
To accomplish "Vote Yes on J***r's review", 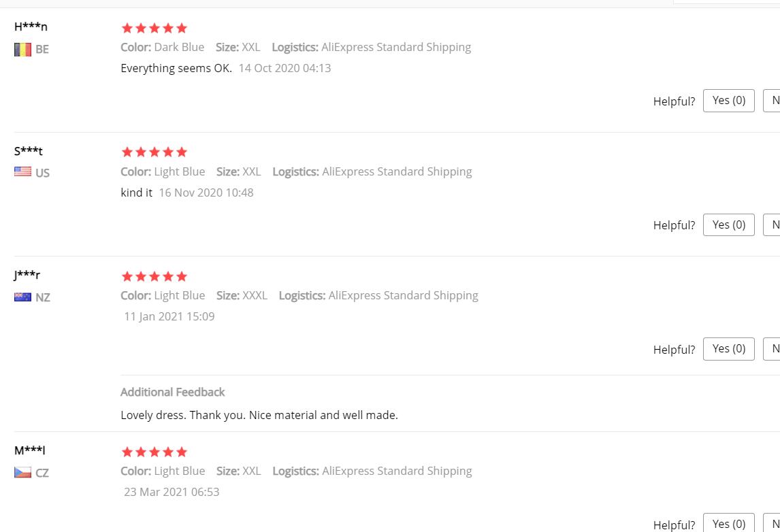I will click(x=728, y=349).
